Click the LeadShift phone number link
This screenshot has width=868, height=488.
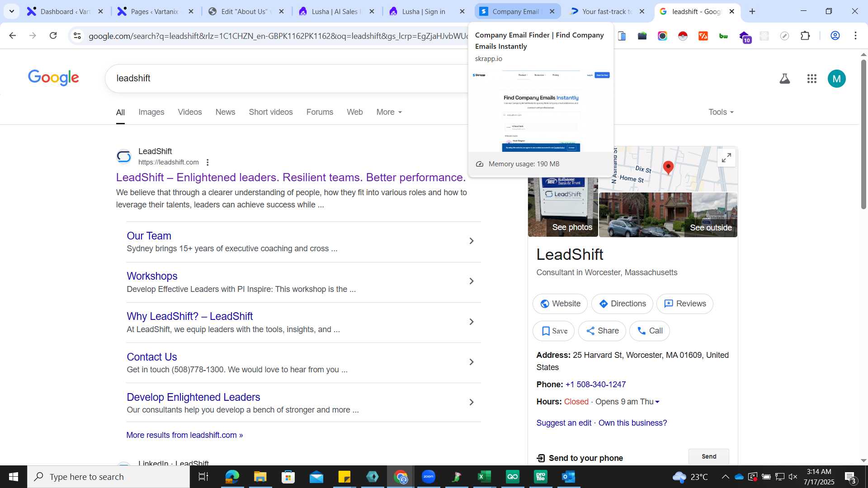tap(595, 385)
